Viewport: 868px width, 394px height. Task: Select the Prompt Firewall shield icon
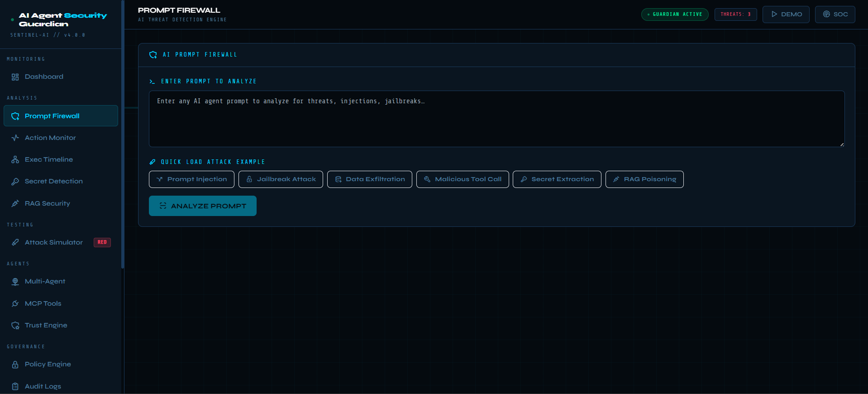click(x=15, y=116)
